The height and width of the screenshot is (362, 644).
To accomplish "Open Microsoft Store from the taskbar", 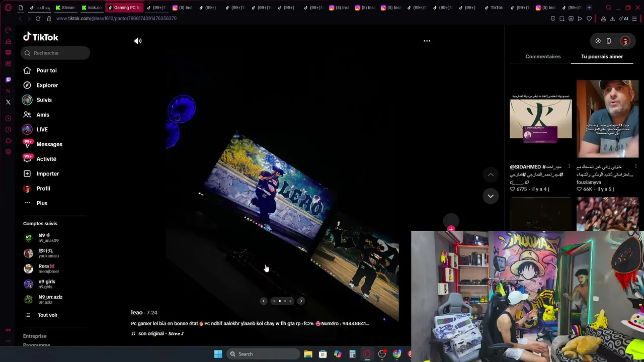I will [323, 354].
